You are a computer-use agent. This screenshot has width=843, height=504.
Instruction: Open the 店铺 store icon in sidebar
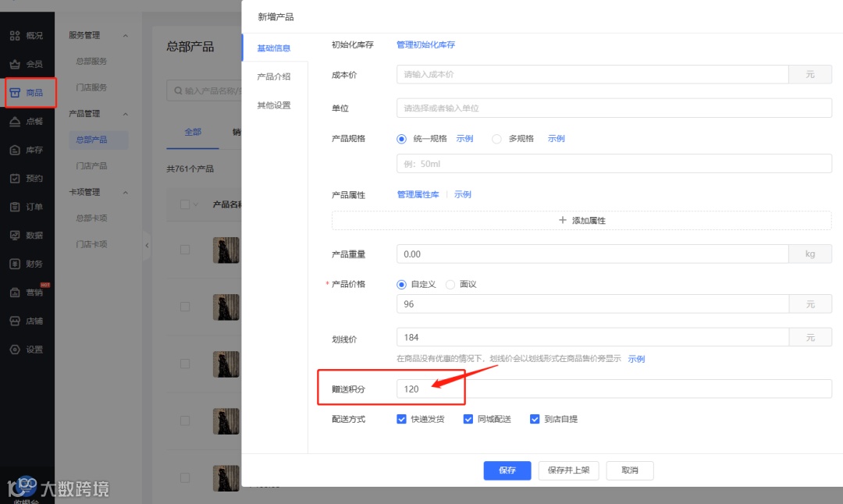pyautogui.click(x=15, y=321)
